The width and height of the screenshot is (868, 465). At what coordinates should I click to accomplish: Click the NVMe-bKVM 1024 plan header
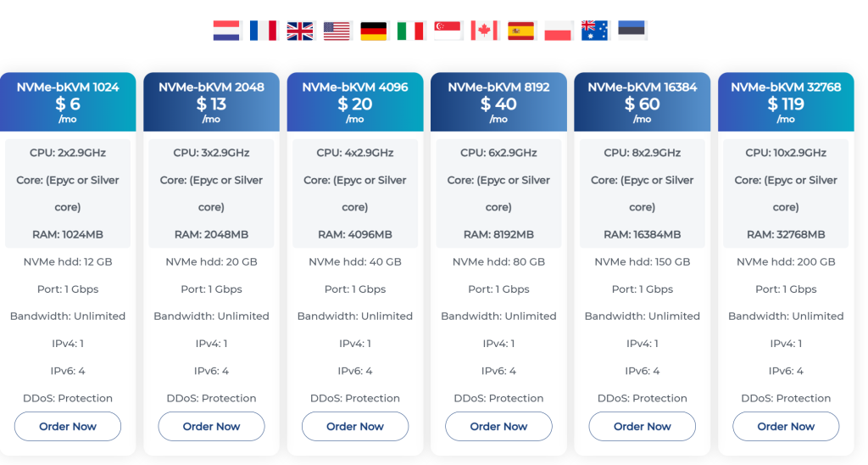pyautogui.click(x=68, y=102)
